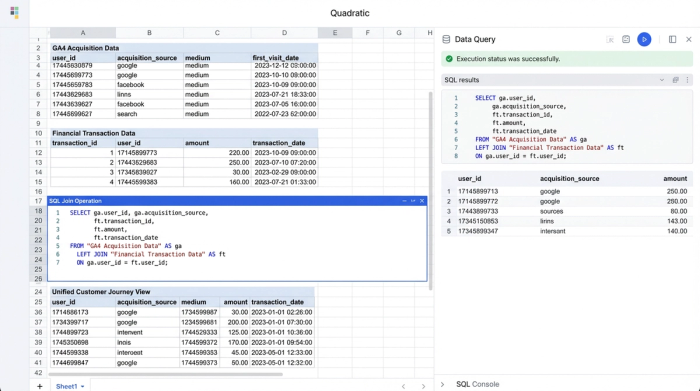
Task: Select the cell with amount 160.00
Action: (x=217, y=182)
